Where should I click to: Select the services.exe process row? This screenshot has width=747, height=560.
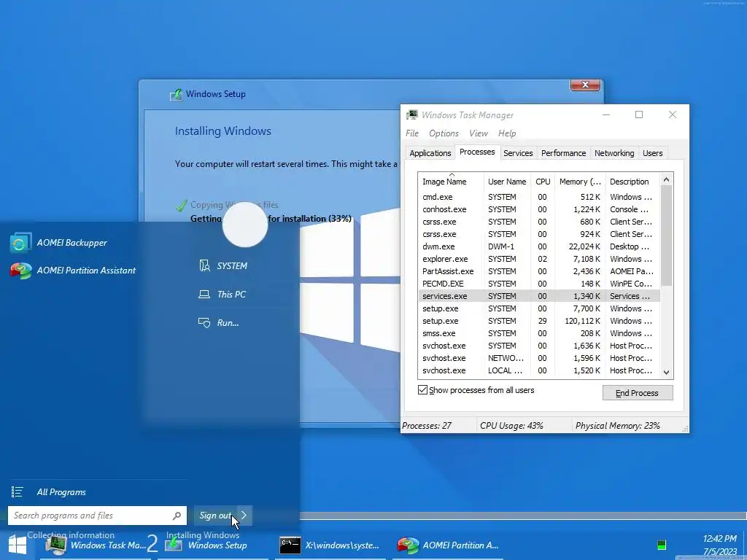[x=539, y=296]
